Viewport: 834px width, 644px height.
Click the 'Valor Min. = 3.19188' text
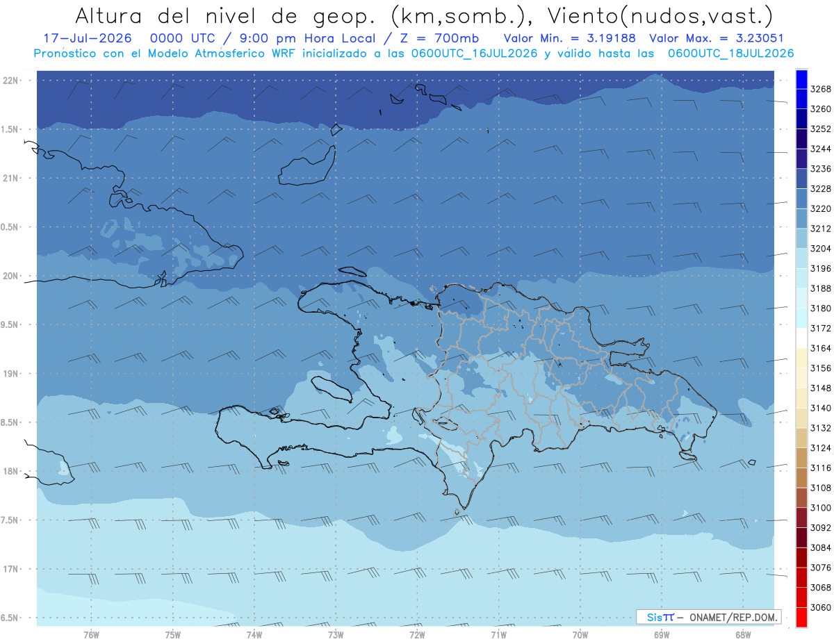[569, 38]
